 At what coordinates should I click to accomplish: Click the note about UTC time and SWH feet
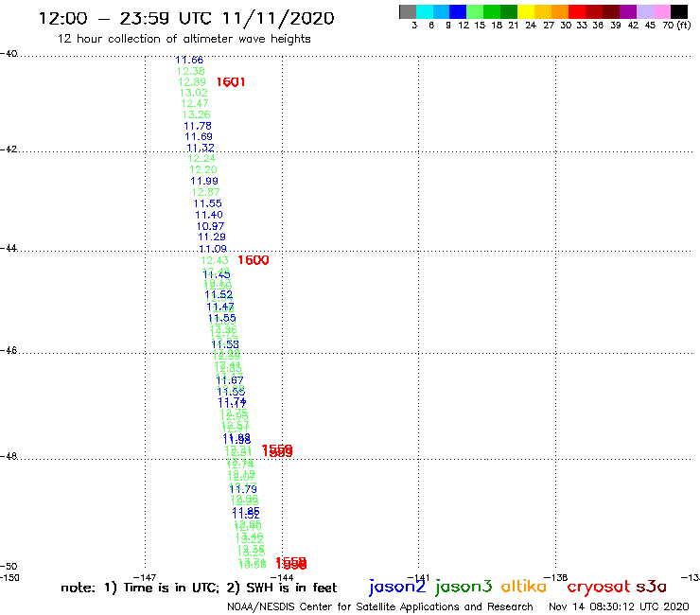(x=199, y=588)
